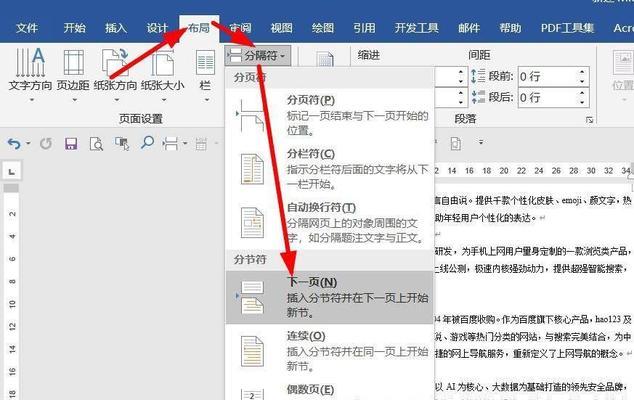Viewport: 634px width, 400px height.
Task: Expand the 纸张大小 dropdown arrow
Action: (x=163, y=99)
